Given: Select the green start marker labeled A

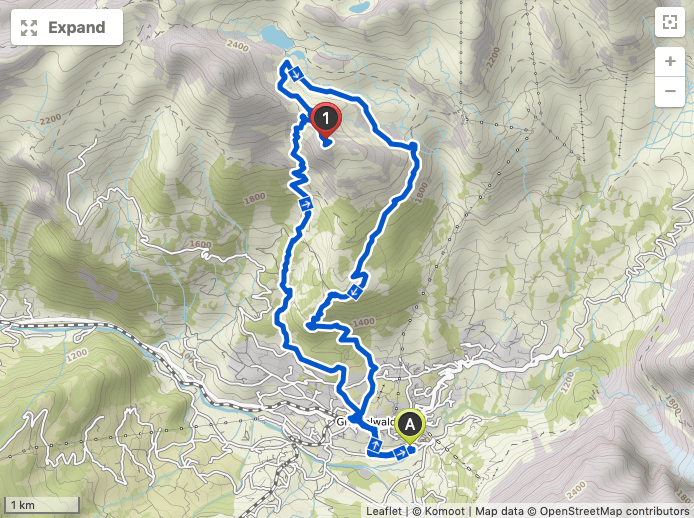Looking at the screenshot, I should pos(410,426).
